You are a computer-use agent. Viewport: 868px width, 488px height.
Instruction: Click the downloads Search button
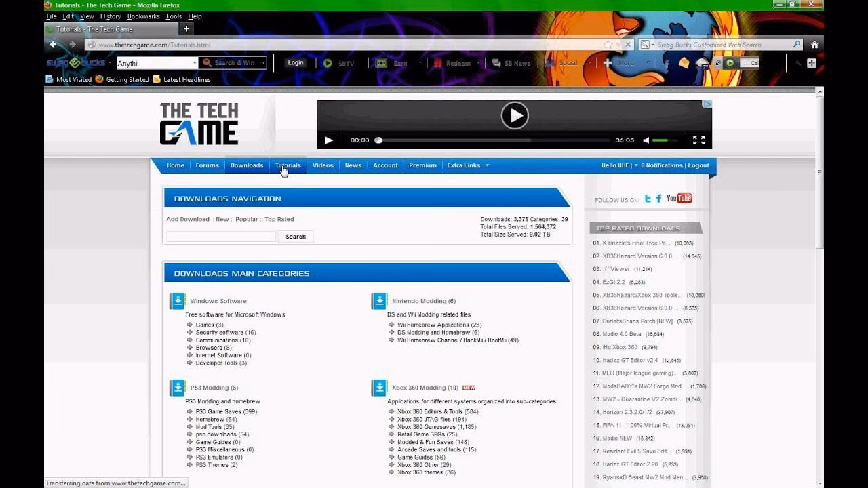tap(296, 237)
